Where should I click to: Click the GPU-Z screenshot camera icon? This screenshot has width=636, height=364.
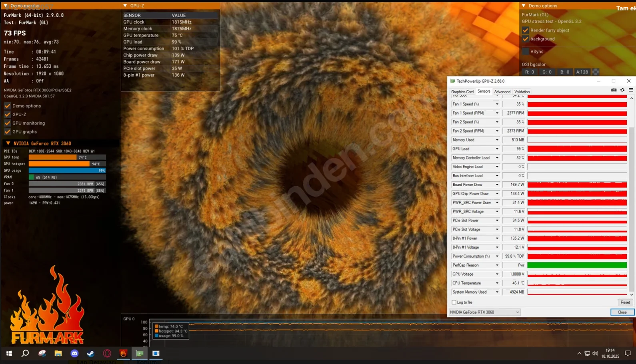[x=614, y=90]
